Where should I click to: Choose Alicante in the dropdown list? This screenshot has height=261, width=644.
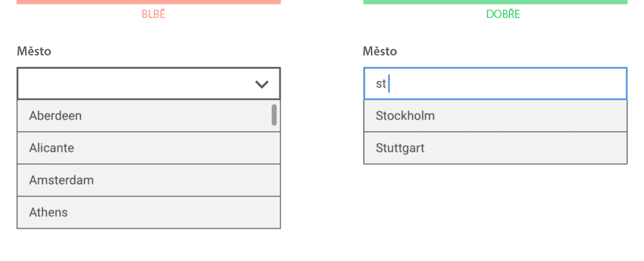[x=149, y=148]
